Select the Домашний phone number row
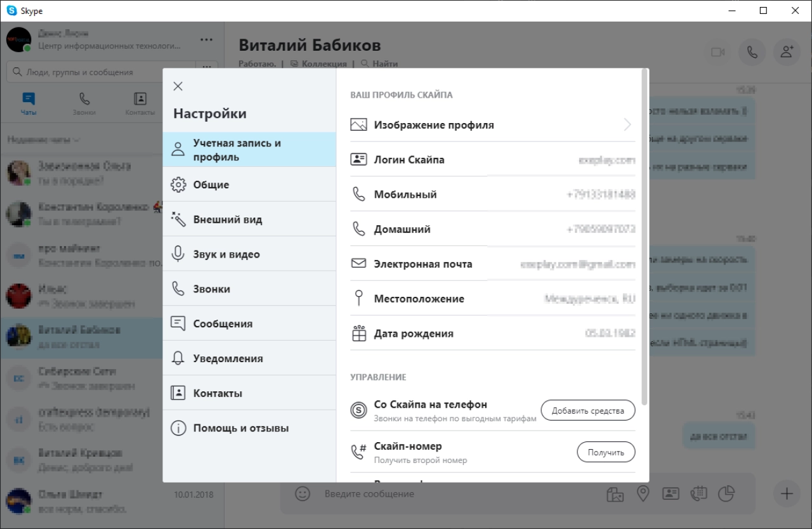This screenshot has height=529, width=812. coord(492,229)
